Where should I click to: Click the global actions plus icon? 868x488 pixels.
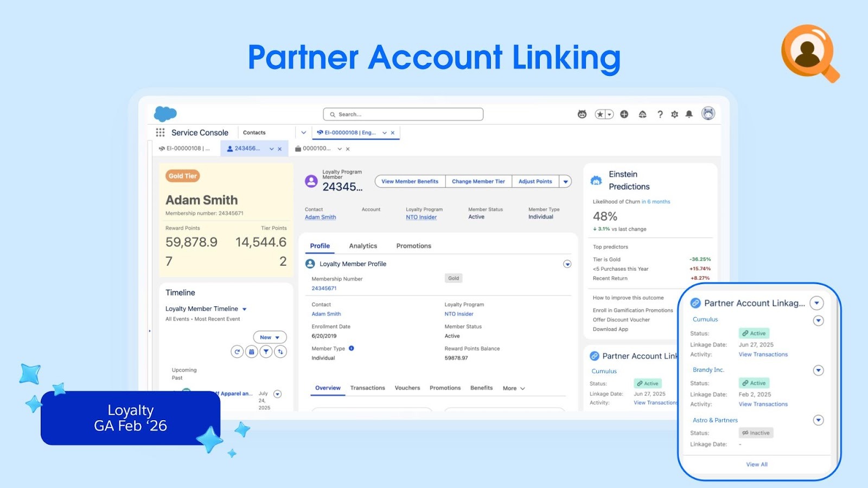[624, 114]
